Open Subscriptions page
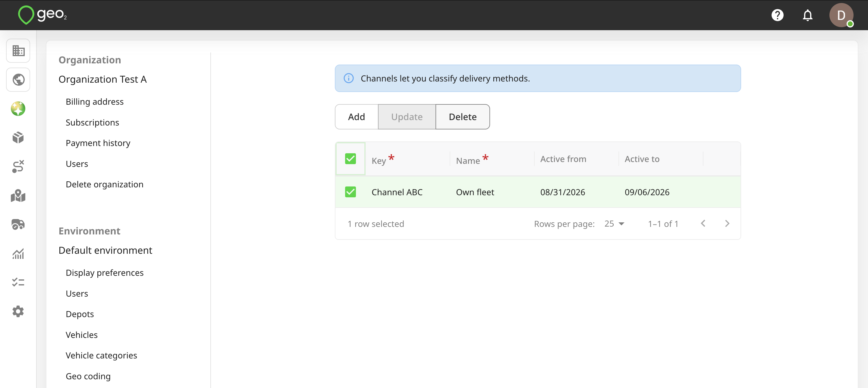The width and height of the screenshot is (868, 388). pyautogui.click(x=92, y=122)
